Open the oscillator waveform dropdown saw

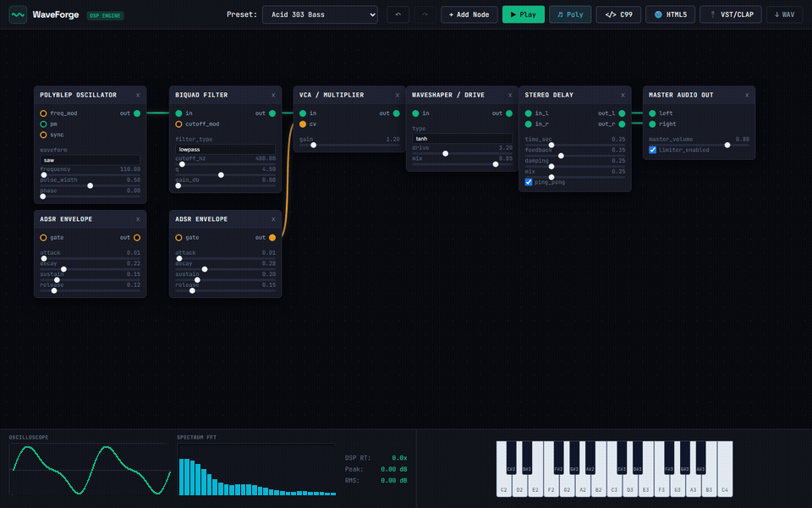[x=91, y=160]
